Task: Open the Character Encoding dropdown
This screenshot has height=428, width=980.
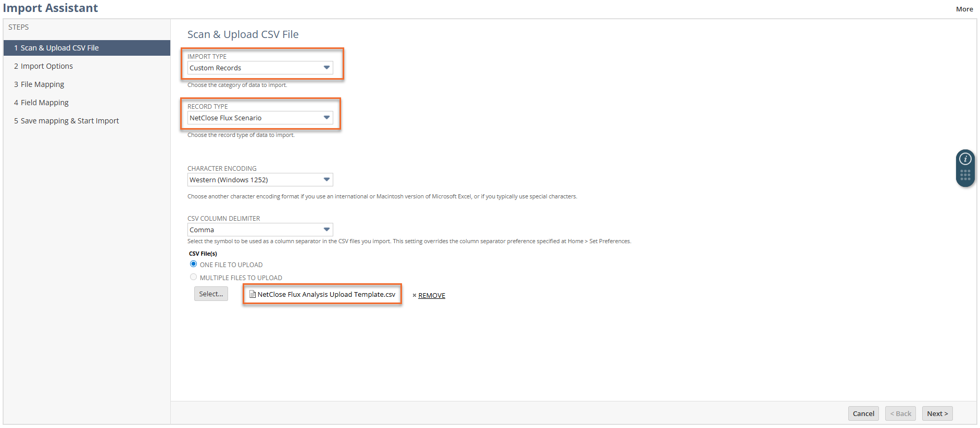Action: (260, 180)
